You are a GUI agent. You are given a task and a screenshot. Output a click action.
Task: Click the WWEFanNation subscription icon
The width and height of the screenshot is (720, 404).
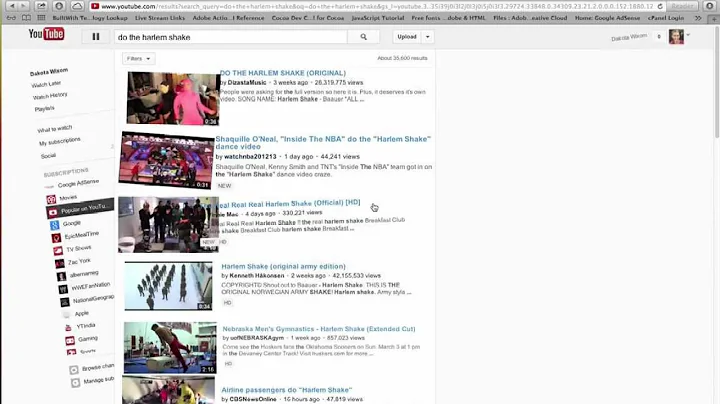pyautogui.click(x=63, y=289)
